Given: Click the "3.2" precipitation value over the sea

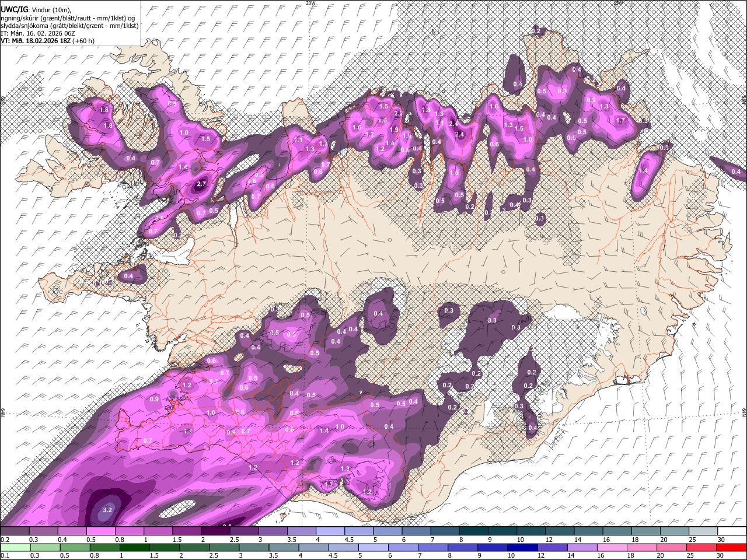Looking at the screenshot, I should click(107, 510).
